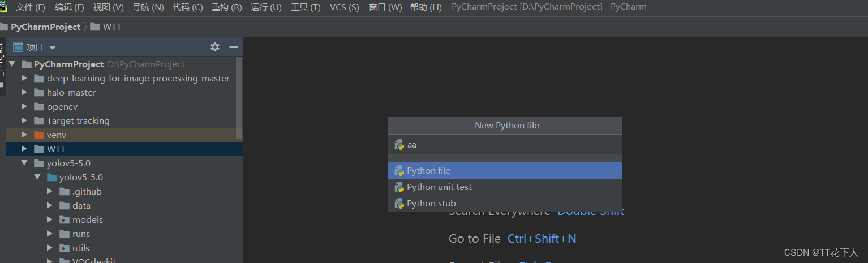Click the Python unit test icon
Viewport: 868px width, 263px height.
pyautogui.click(x=399, y=187)
